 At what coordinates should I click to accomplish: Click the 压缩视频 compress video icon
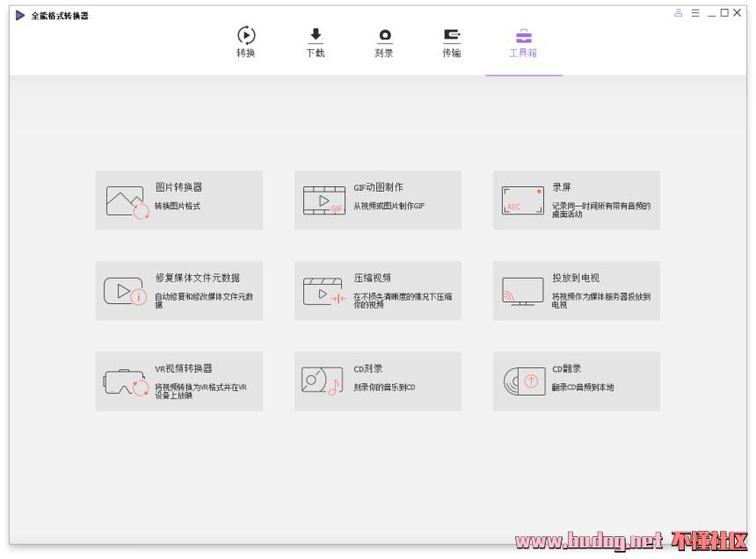323,291
